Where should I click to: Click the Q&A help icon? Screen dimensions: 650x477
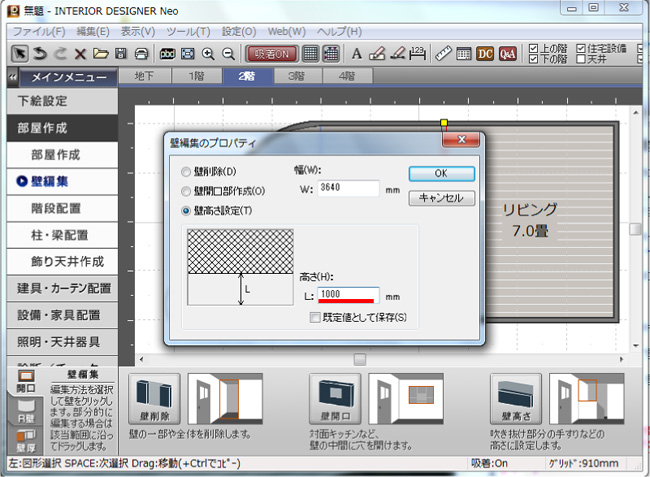click(x=508, y=53)
